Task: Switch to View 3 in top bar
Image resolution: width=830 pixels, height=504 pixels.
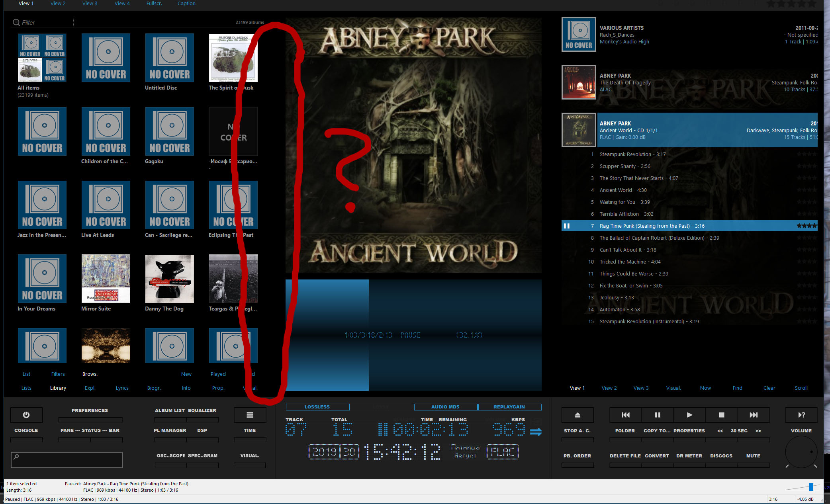Action: coord(90,4)
